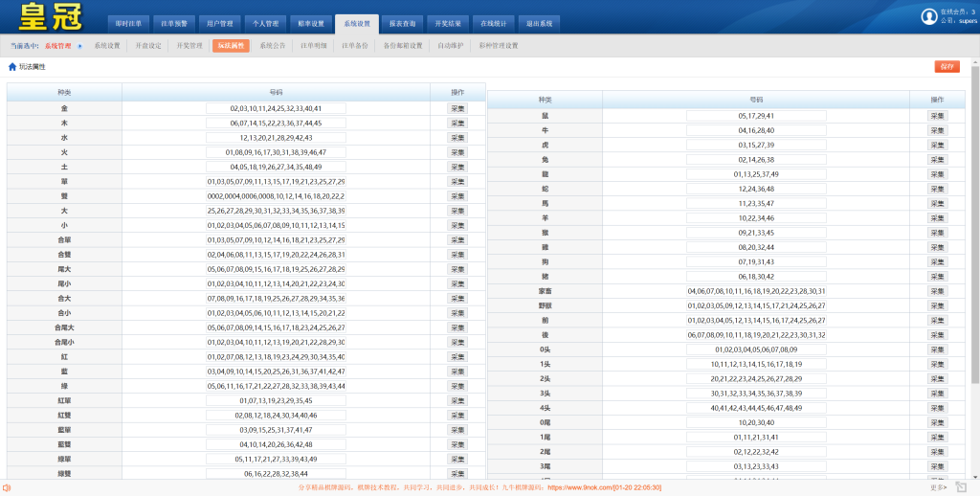Click 采集 button in the 豬 row

[938, 277]
